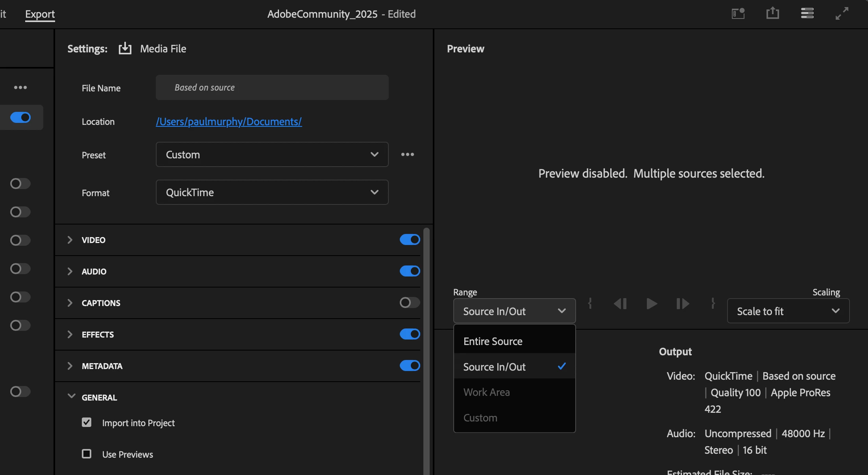Step back one frame in preview
Image resolution: width=868 pixels, height=475 pixels.
tap(621, 304)
